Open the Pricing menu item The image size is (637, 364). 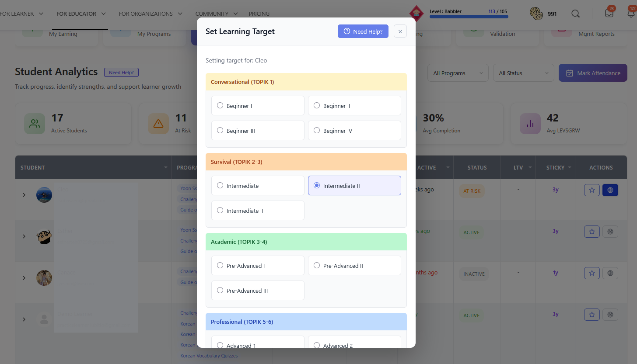click(x=259, y=14)
